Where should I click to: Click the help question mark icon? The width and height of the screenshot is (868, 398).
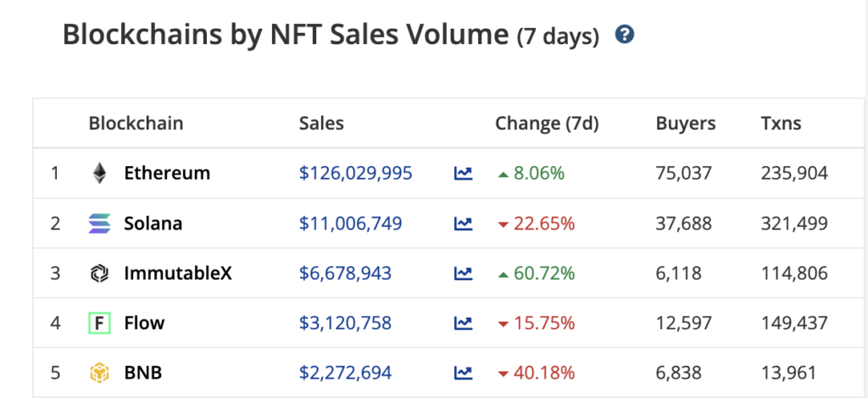click(626, 36)
